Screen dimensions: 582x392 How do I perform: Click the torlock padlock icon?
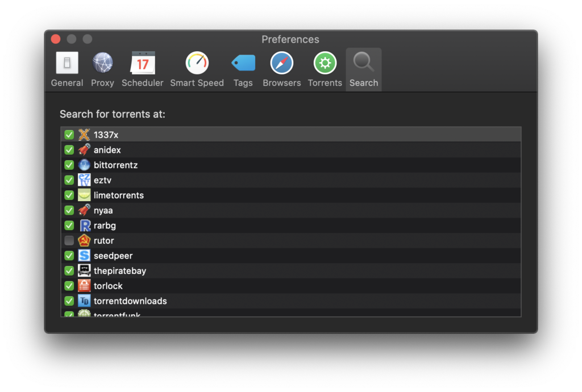(84, 286)
